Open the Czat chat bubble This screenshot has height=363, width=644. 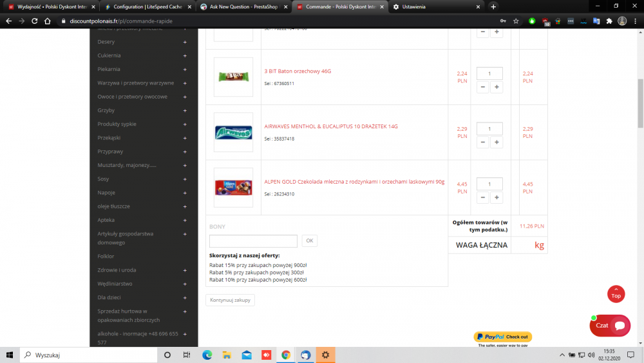pyautogui.click(x=610, y=326)
